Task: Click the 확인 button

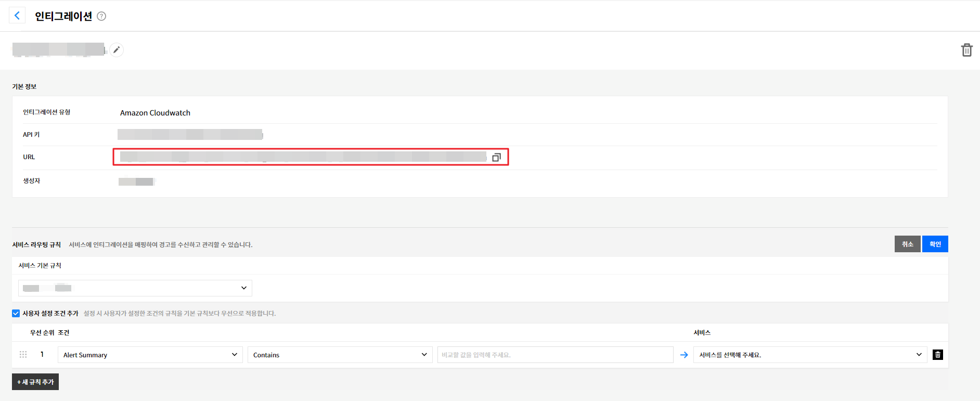Action: [935, 244]
